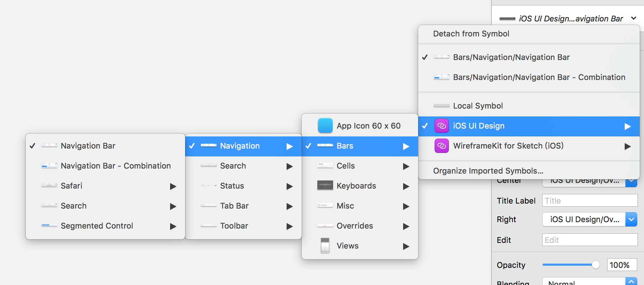Select the checked Bars submenu item

pyautogui.click(x=360, y=146)
